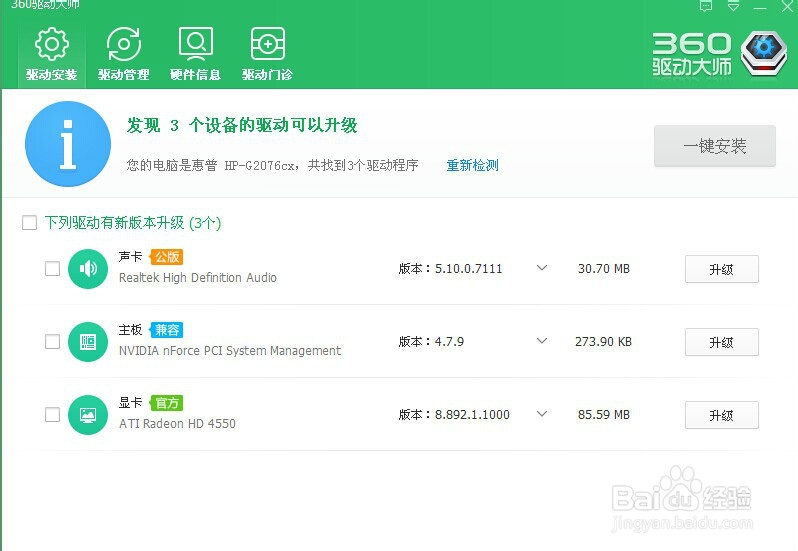Check the NVIDIA nForce PCI System Management checkbox
The width and height of the screenshot is (798, 551).
pyautogui.click(x=52, y=342)
